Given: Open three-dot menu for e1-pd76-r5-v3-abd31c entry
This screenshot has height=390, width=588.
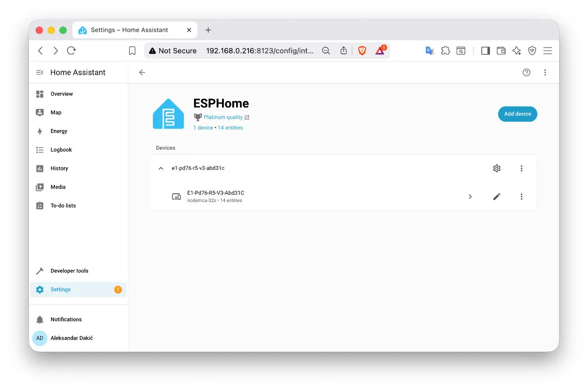Looking at the screenshot, I should click(x=521, y=168).
